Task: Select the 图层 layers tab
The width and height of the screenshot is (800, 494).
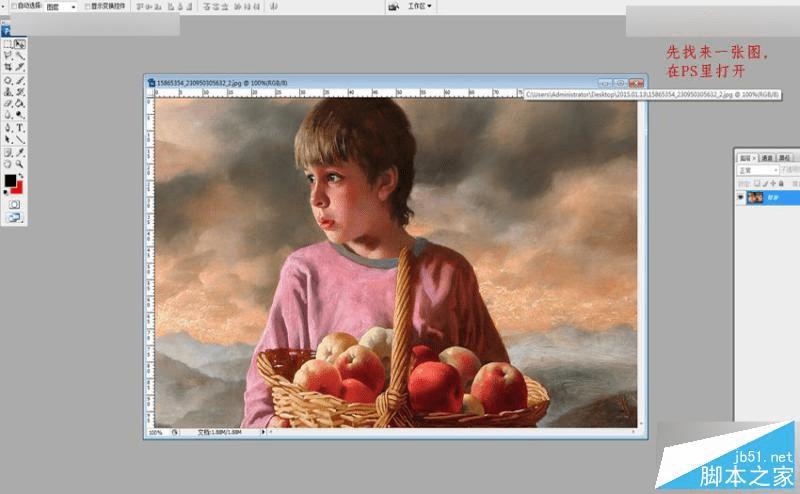Action: 745,158
